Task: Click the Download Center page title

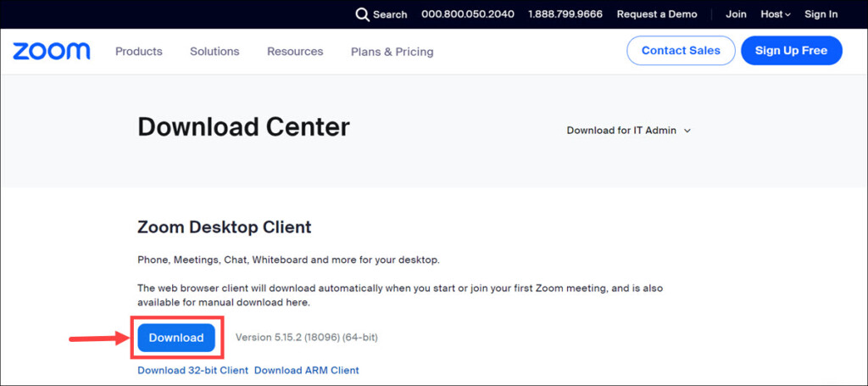Action: (x=243, y=127)
